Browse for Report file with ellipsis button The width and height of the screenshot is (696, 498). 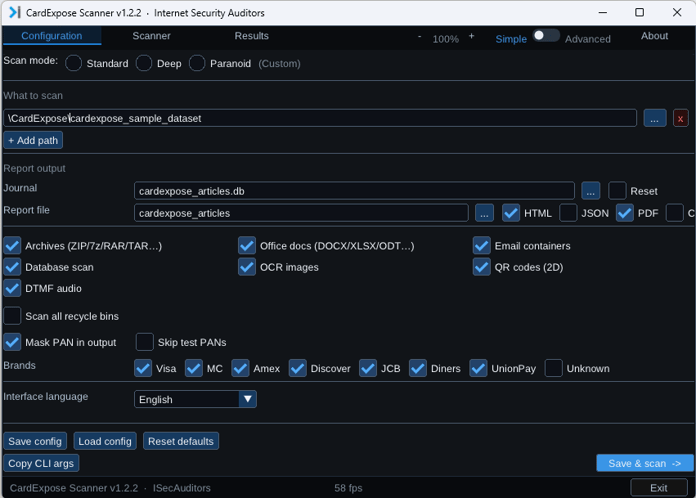484,213
